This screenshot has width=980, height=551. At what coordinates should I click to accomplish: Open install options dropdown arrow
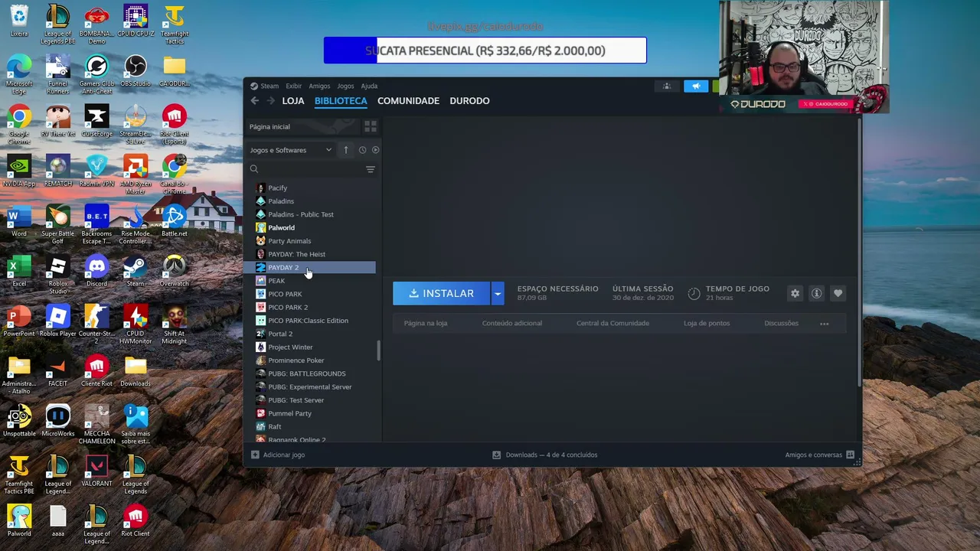[498, 294]
